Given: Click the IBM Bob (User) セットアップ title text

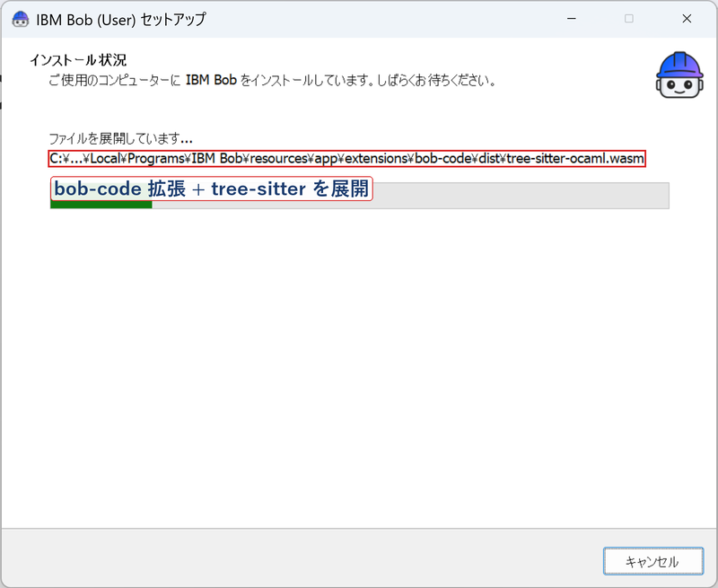Looking at the screenshot, I should click(x=121, y=20).
